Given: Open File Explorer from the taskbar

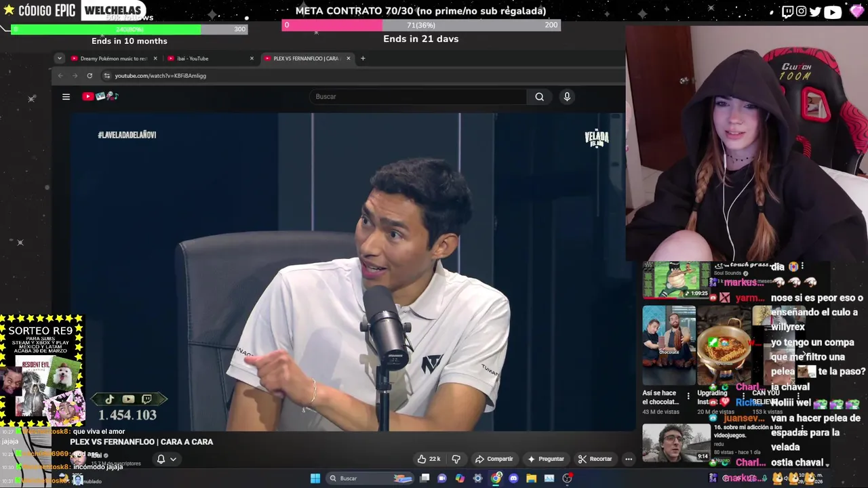Looking at the screenshot, I should [531, 478].
